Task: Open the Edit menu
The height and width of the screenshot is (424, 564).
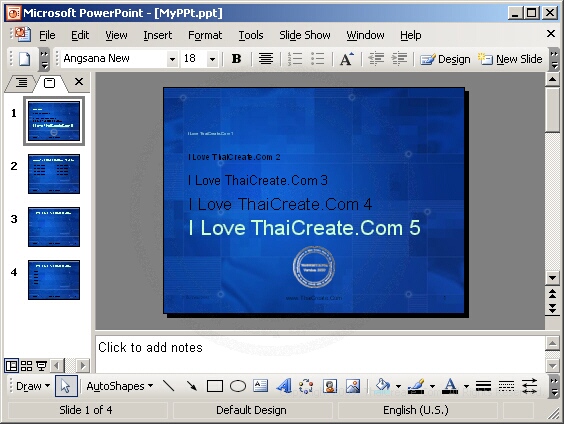Action: (x=80, y=35)
